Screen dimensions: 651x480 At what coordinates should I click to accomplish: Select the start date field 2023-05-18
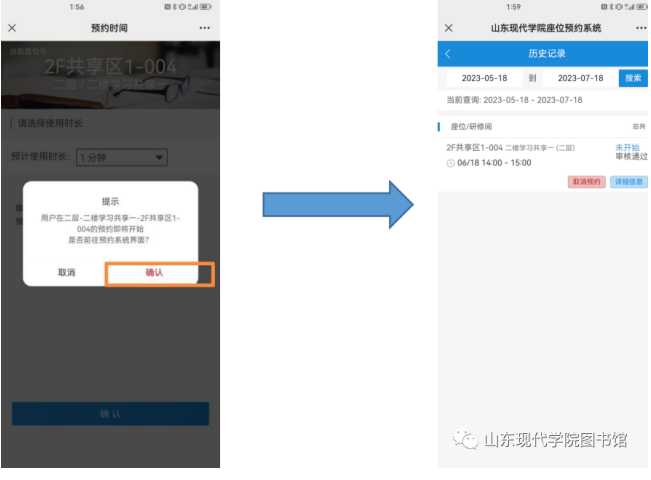pos(483,78)
